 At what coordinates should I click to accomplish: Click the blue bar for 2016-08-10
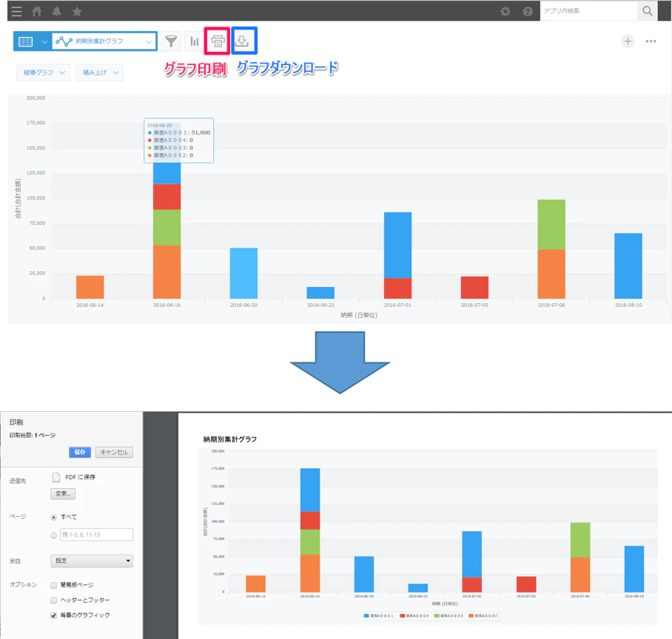[x=628, y=266]
